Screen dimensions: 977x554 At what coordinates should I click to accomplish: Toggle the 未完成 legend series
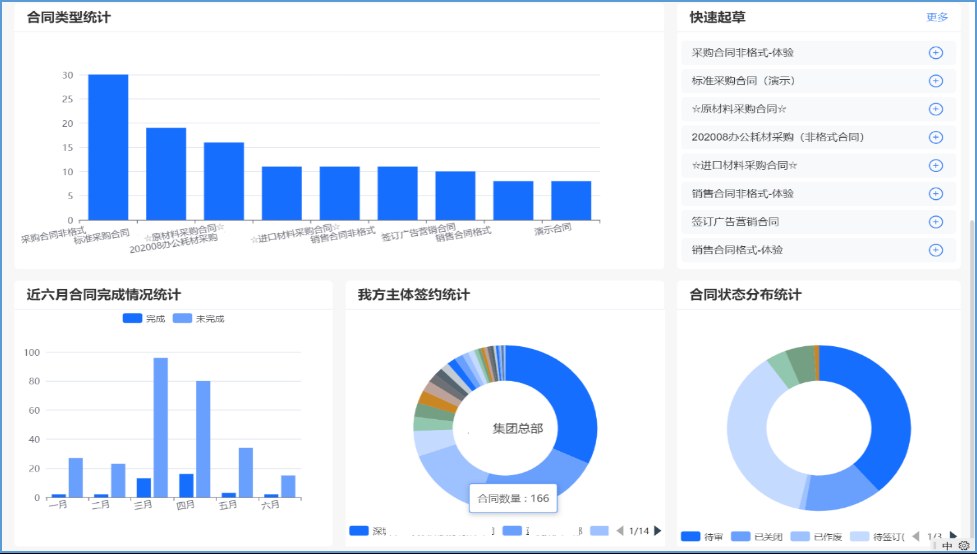point(198,318)
